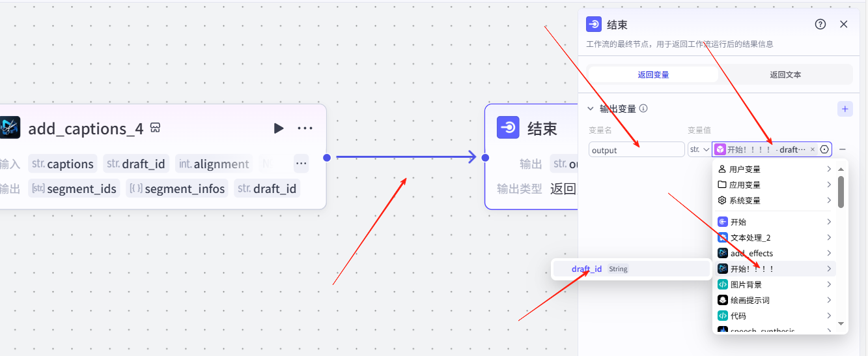Click the plugin icon next to add_captions_4 title
Viewport: 868px width, 356px height.
(x=155, y=128)
